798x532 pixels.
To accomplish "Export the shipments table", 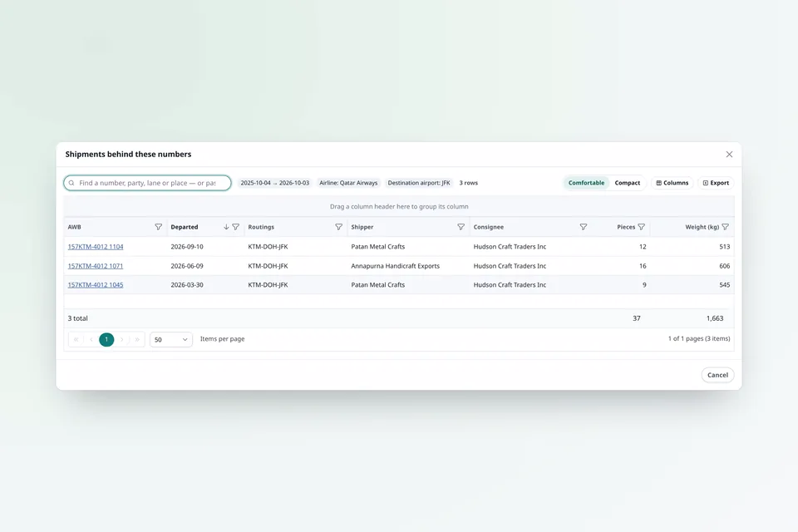I will pos(716,183).
